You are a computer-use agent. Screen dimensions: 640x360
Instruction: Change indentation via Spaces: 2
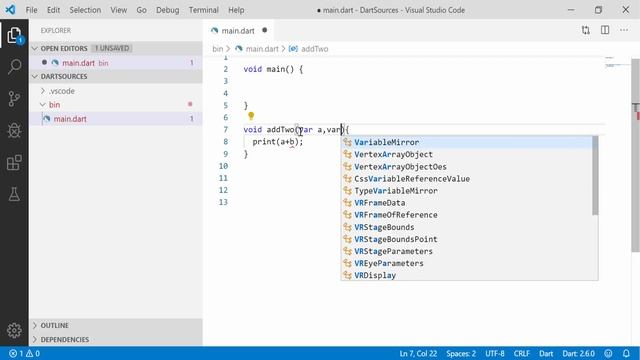pos(461,353)
